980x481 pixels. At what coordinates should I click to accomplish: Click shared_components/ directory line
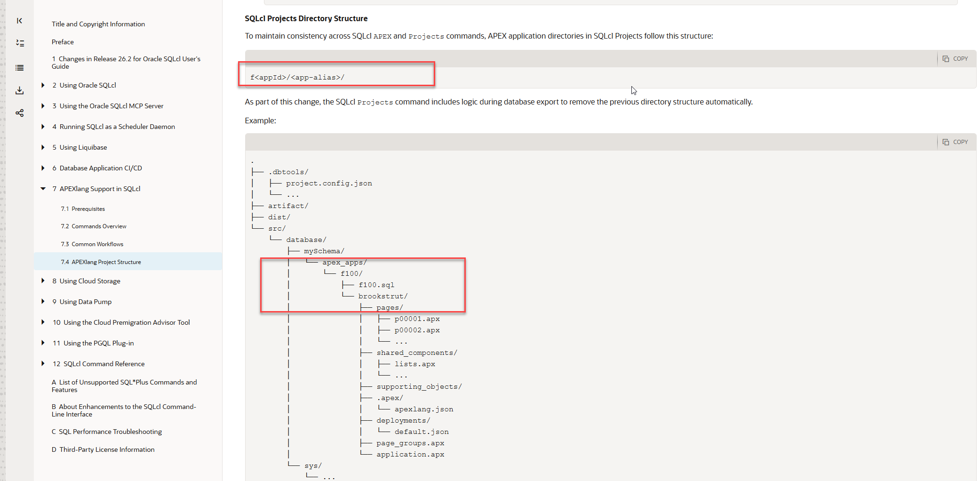click(417, 353)
